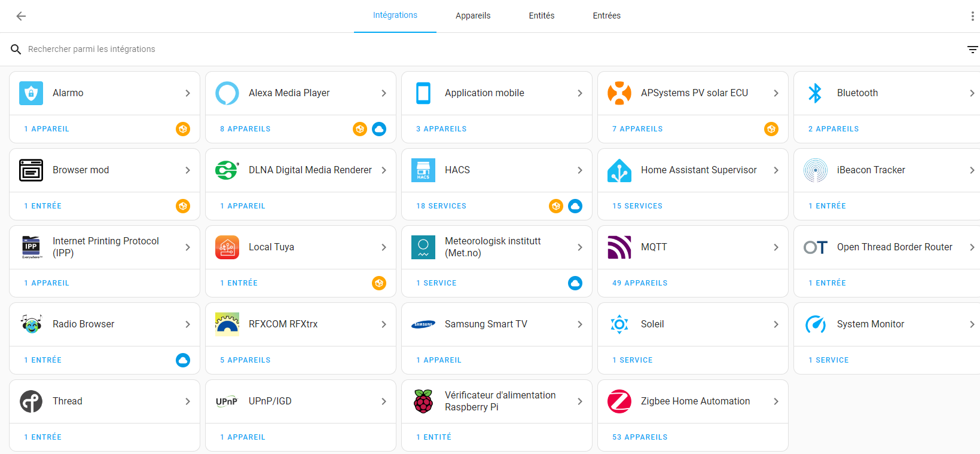Open the filter options icon
Viewport: 980px width, 454px height.
(x=972, y=50)
